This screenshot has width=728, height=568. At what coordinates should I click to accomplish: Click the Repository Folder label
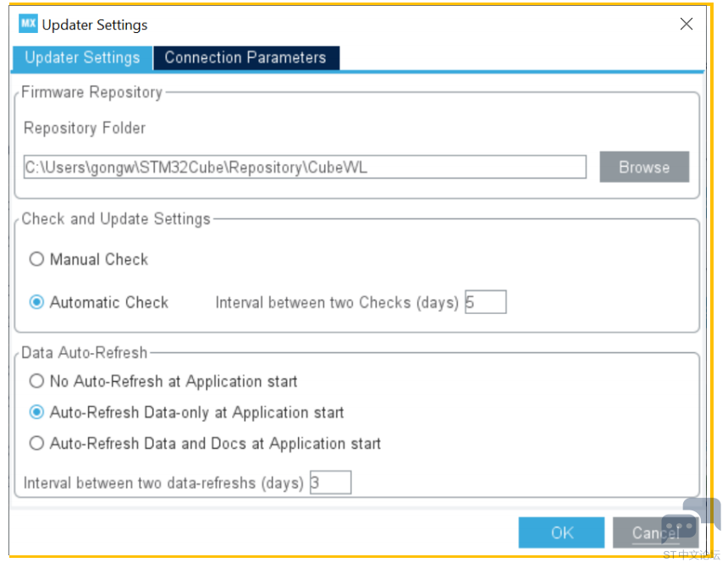(85, 128)
